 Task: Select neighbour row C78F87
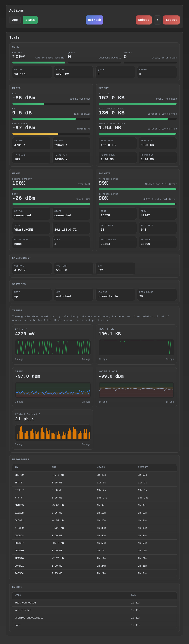tap(94, 490)
